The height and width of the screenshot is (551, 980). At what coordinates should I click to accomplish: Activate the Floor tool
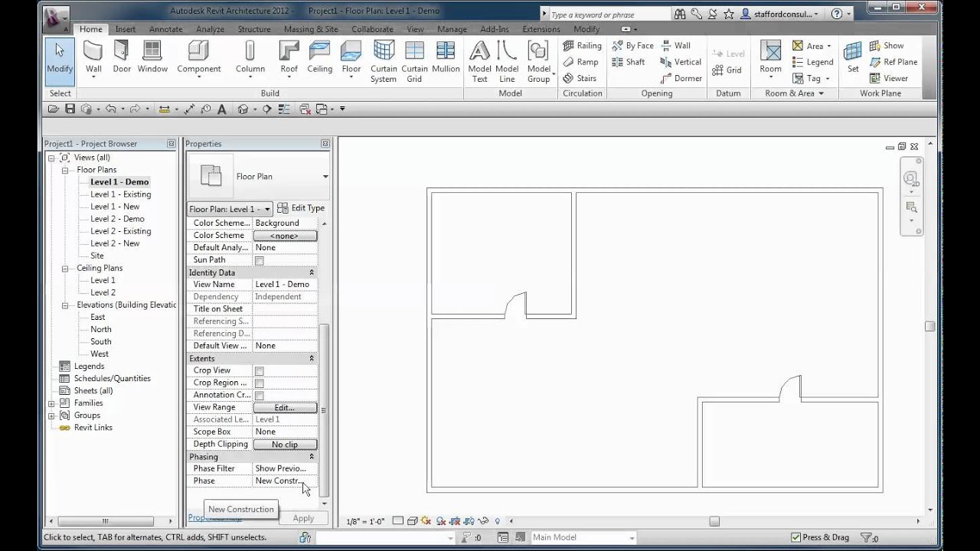point(351,60)
